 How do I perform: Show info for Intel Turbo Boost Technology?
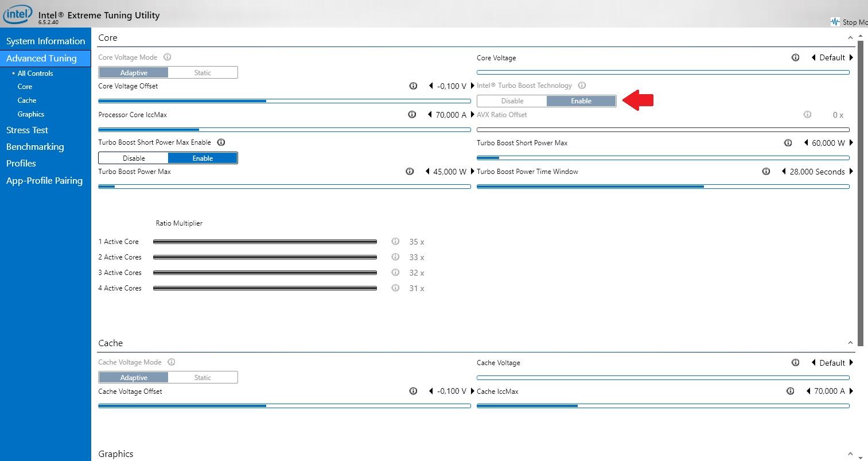pos(582,86)
